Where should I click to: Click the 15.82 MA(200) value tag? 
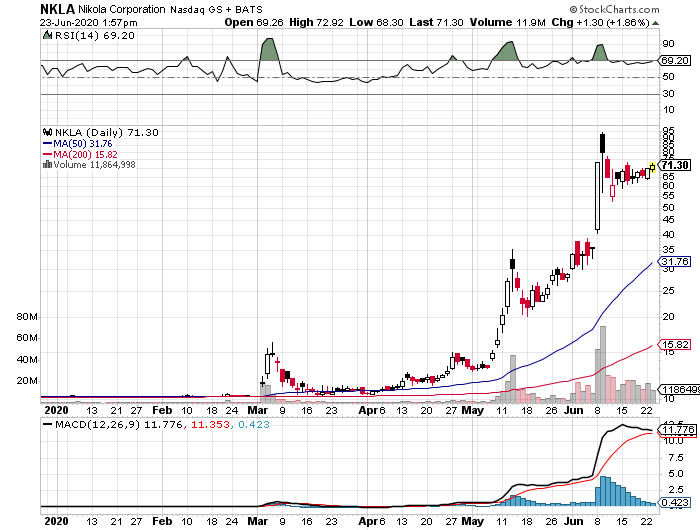pyautogui.click(x=675, y=345)
